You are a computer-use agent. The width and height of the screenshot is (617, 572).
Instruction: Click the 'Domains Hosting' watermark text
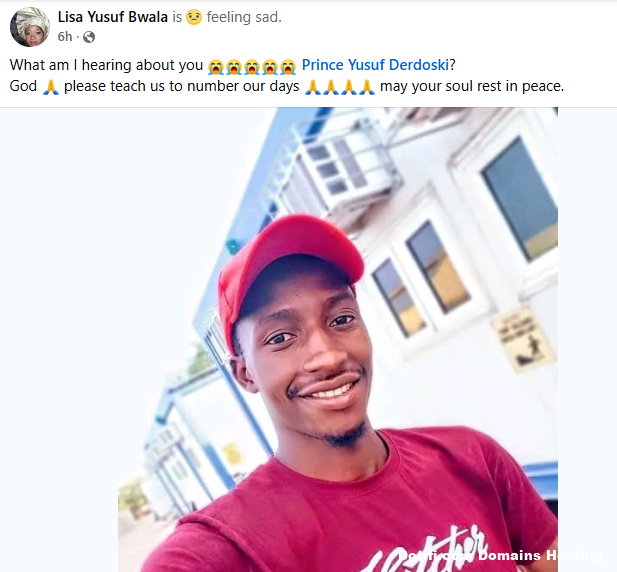coord(540,555)
